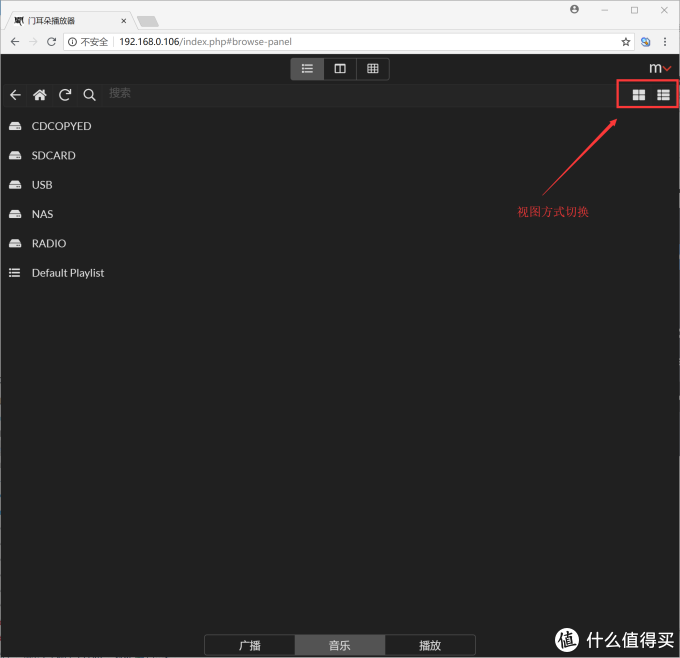Viewport: 680px width, 658px height.
Task: Click the 不安全 site info indicator
Action: pyautogui.click(x=88, y=42)
